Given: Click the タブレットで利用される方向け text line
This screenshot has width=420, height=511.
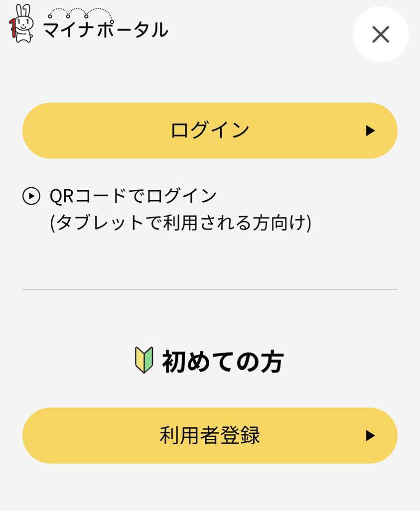Looking at the screenshot, I should [x=181, y=223].
